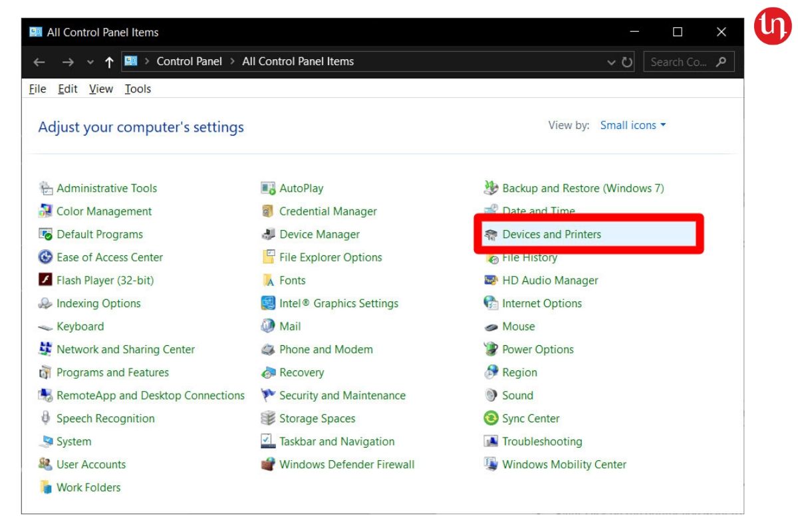
Task: Open the Internet Options link
Action: pos(542,303)
